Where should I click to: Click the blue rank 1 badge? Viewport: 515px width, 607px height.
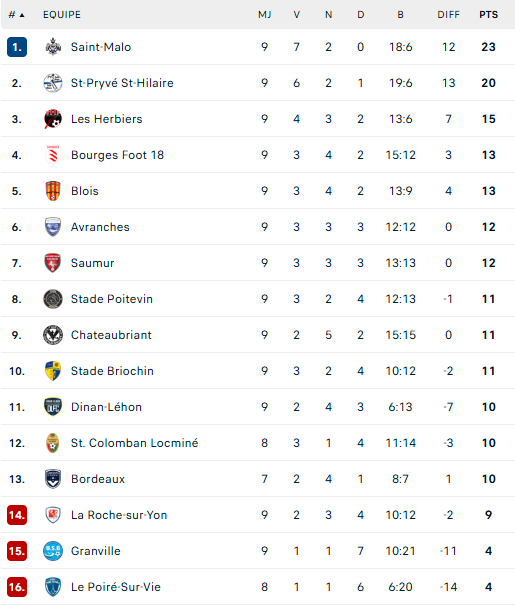(17, 47)
